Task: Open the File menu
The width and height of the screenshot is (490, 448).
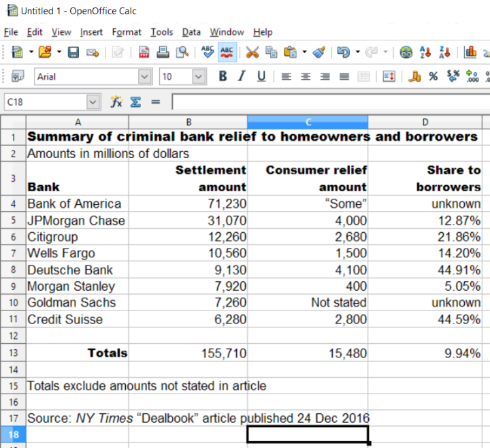Action: pos(11,32)
